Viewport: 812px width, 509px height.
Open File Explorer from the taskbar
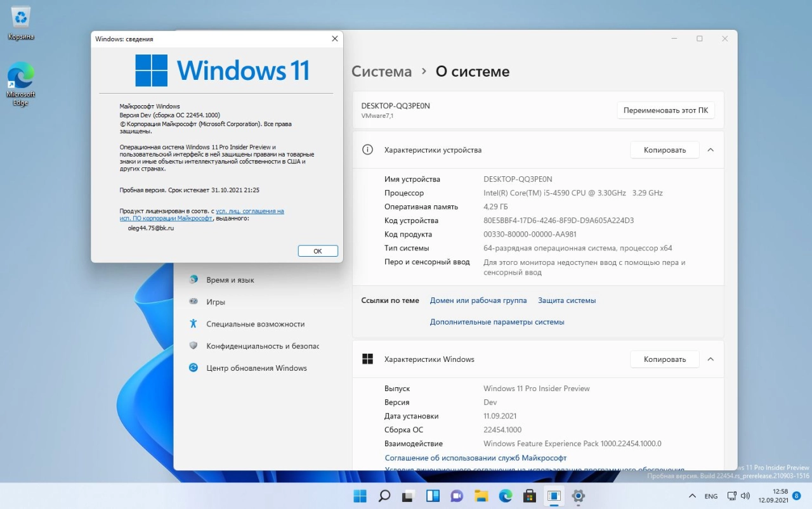pos(481,496)
